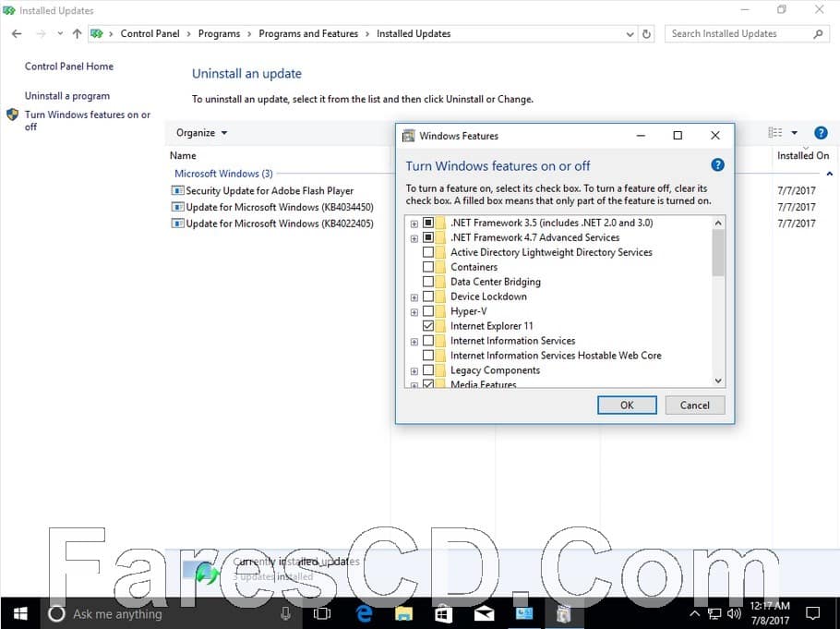
Task: Enable Active Directory Lightweight Directory Services
Action: 428,251
